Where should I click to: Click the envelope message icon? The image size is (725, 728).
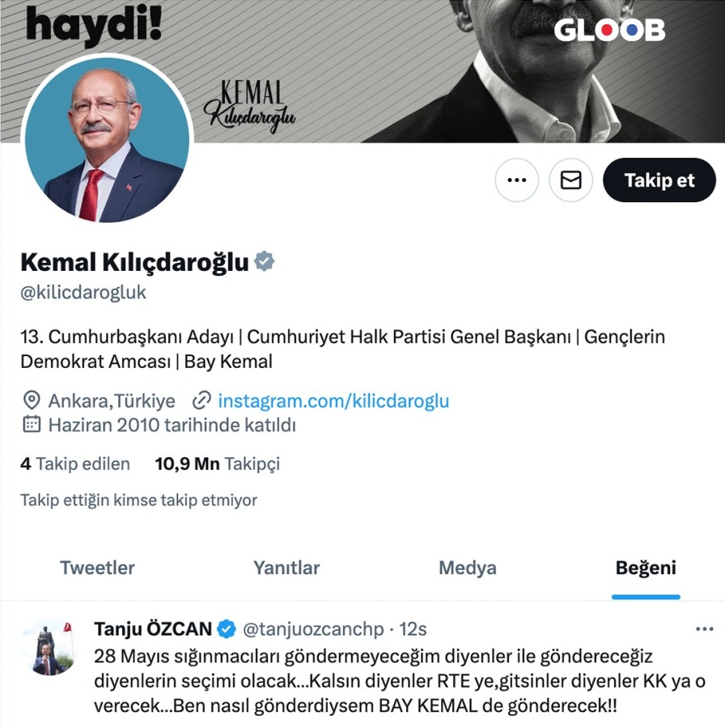click(x=570, y=180)
